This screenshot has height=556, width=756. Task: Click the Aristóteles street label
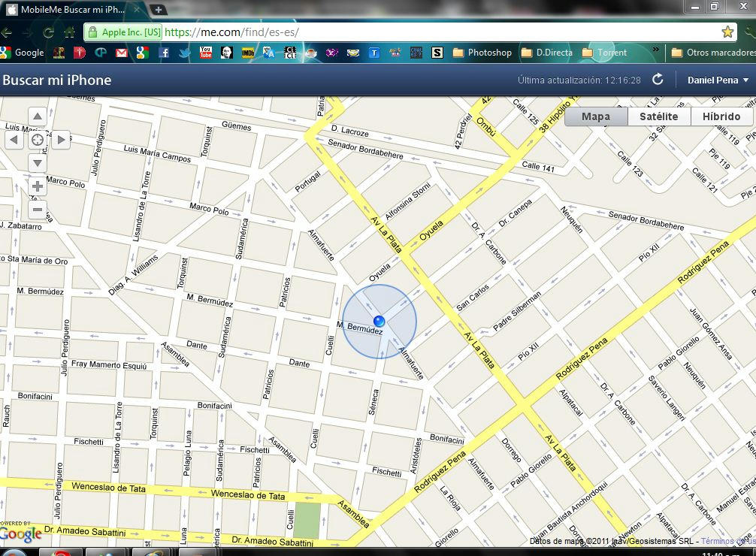(416, 456)
